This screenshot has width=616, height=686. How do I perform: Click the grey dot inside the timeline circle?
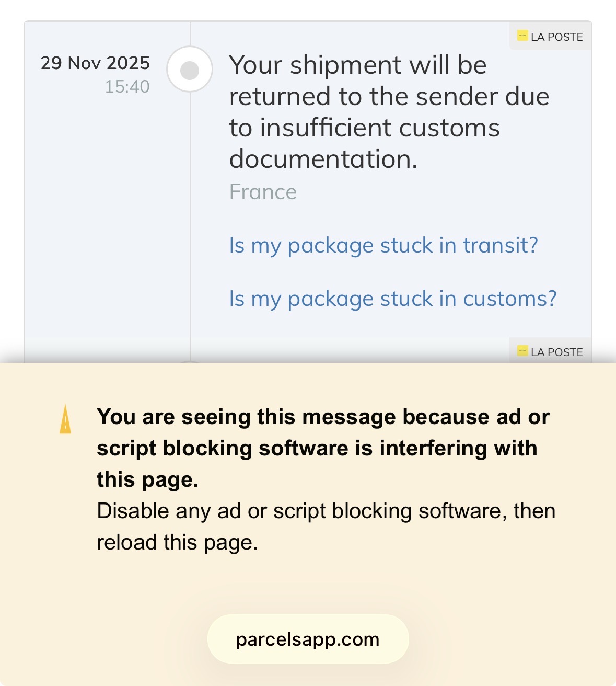pos(190,70)
